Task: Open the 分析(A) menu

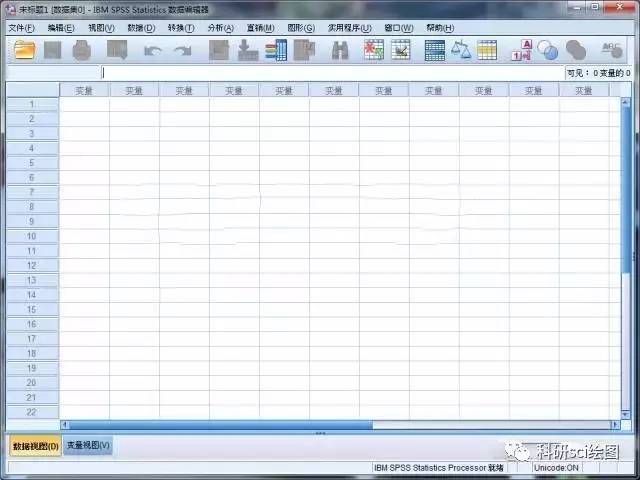Action: coord(220,28)
